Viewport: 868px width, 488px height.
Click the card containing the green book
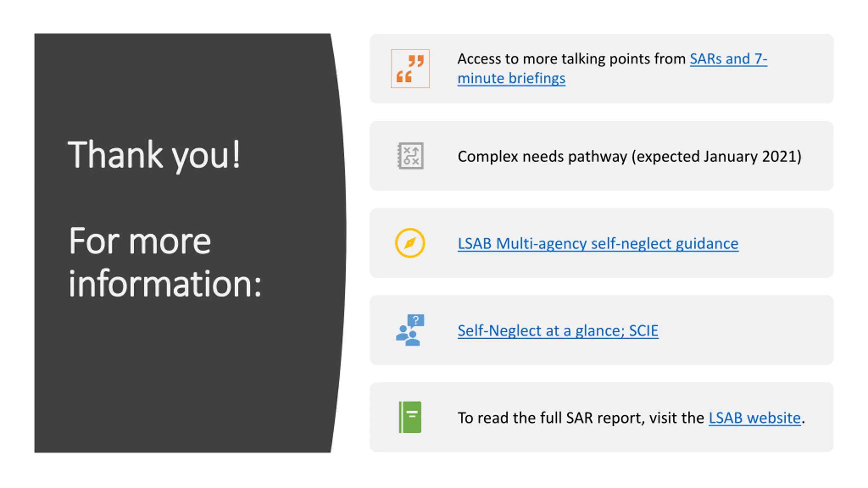coord(601,417)
